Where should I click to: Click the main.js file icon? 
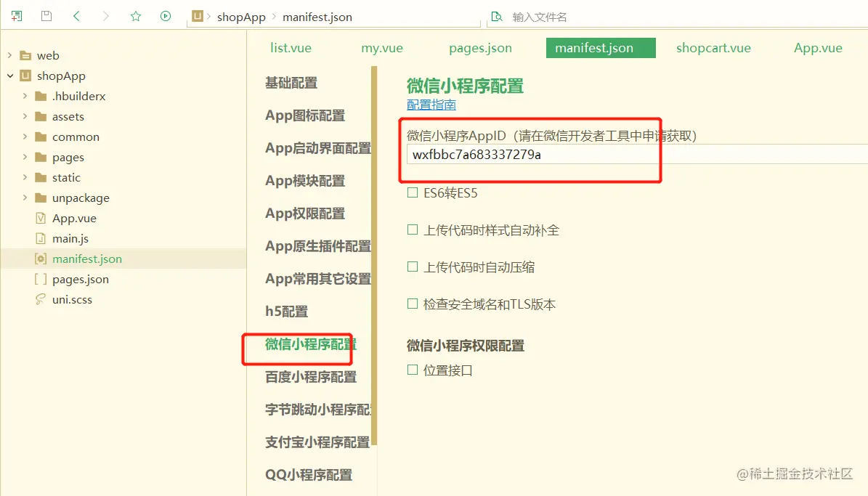(x=41, y=239)
